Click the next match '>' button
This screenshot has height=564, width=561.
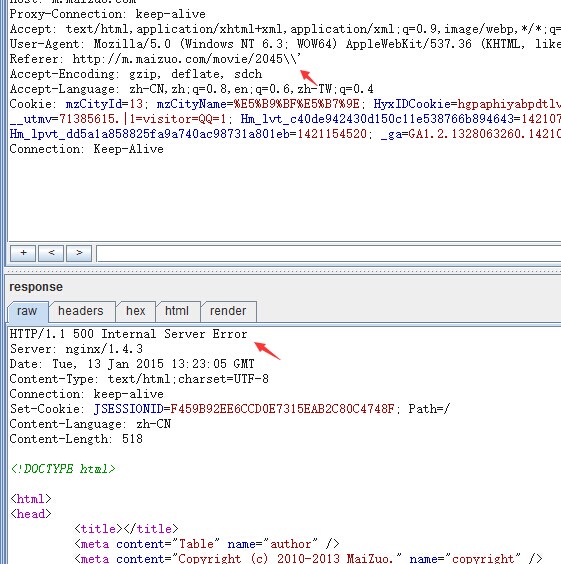(79, 253)
